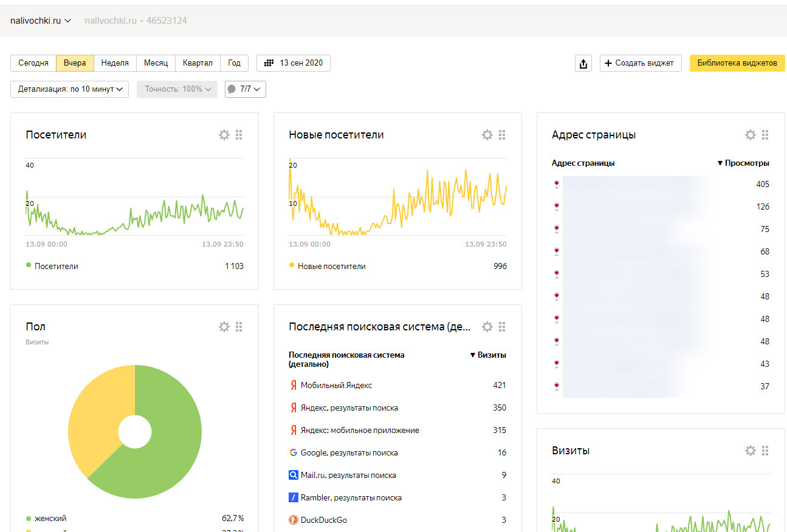Click drag handle on Последняя поисковая система widget
The width and height of the screenshot is (787, 532).
[502, 327]
